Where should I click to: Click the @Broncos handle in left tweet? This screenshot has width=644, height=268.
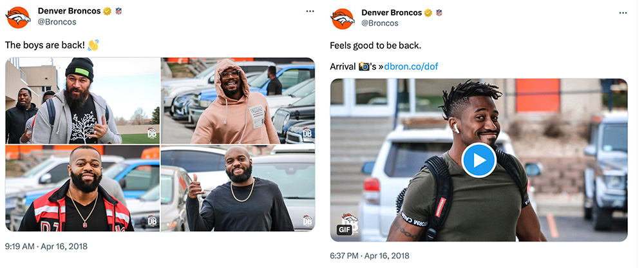(x=57, y=22)
